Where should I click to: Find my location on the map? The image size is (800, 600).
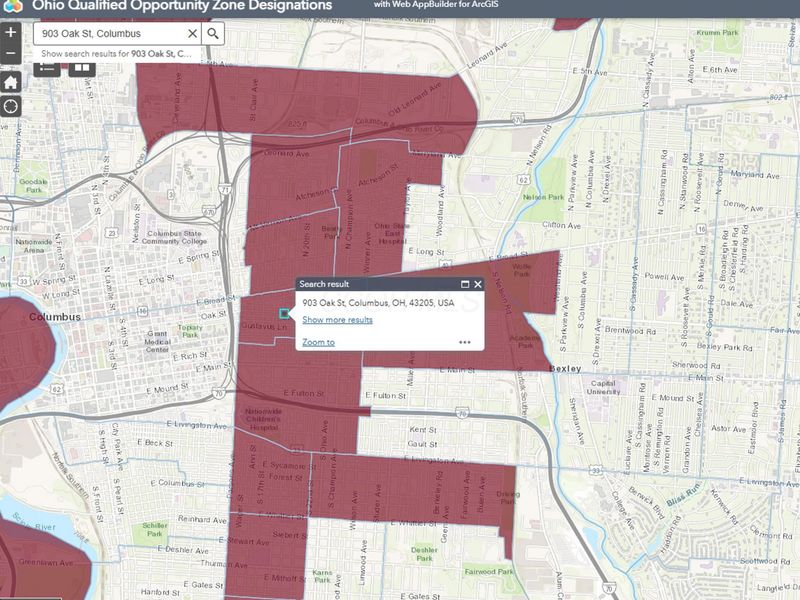[11, 106]
